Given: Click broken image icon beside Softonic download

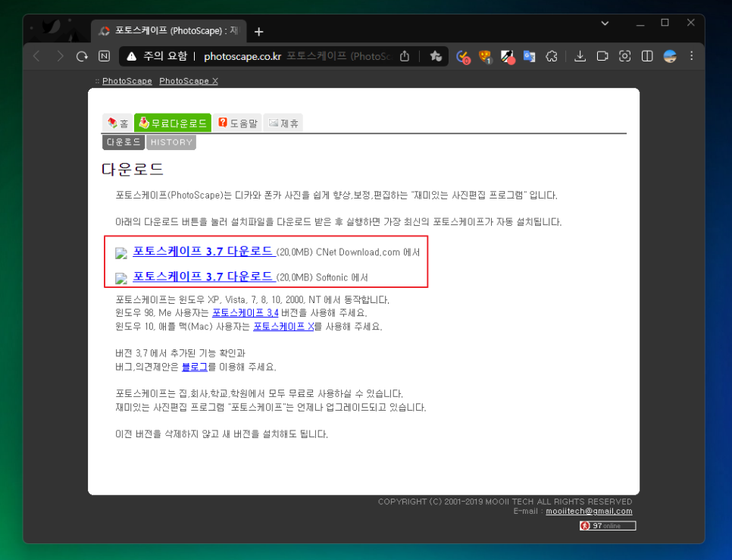Looking at the screenshot, I should tap(121, 279).
